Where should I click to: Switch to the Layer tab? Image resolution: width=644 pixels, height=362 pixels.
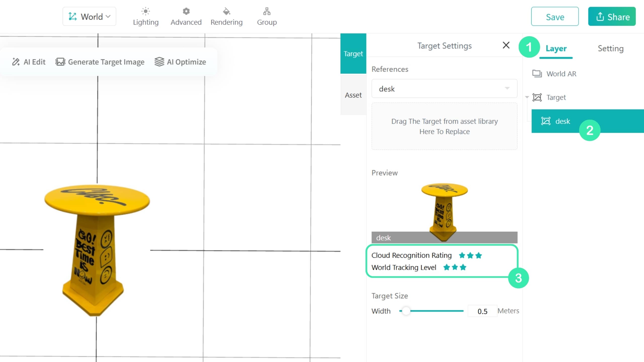click(556, 49)
